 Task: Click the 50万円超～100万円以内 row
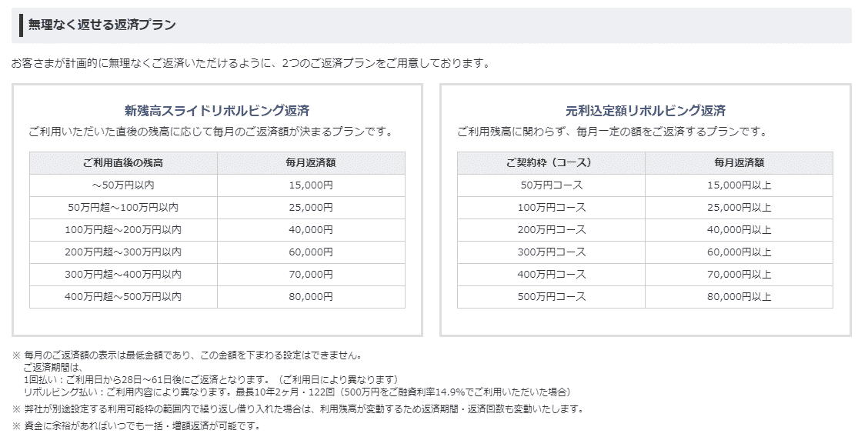(217, 208)
